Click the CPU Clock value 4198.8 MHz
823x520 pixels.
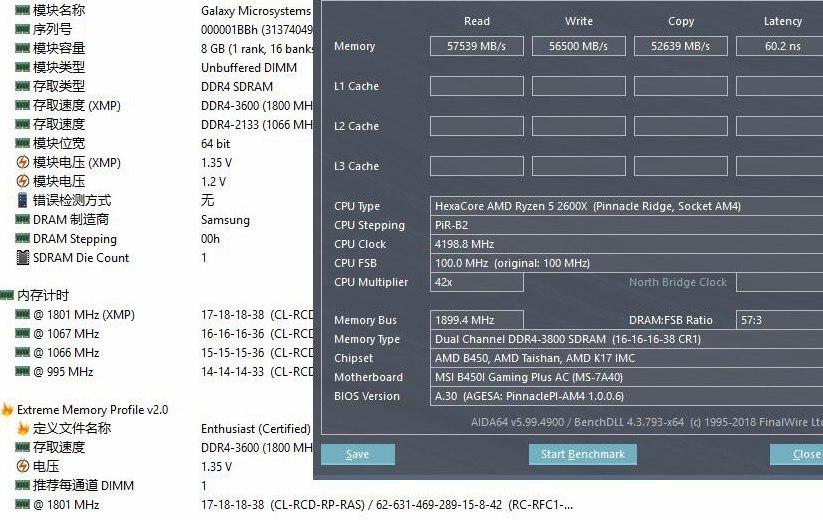(x=627, y=244)
